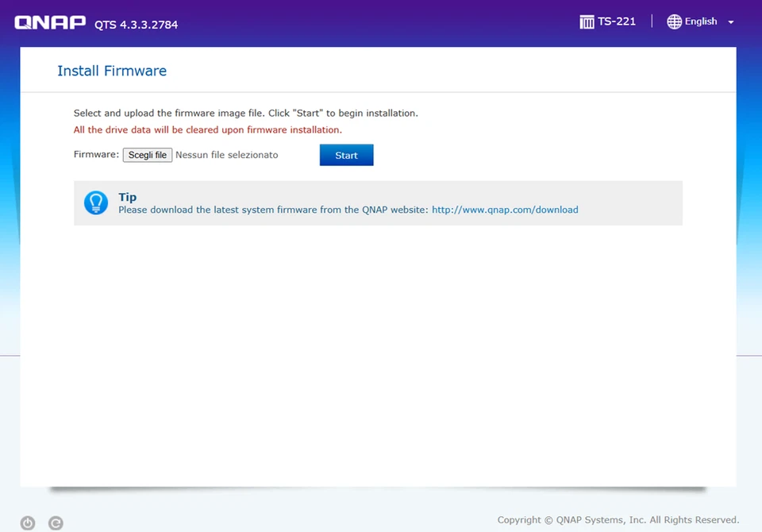Click the TS-221 NAS device icon
The height and width of the screenshot is (532, 762).
587,22
